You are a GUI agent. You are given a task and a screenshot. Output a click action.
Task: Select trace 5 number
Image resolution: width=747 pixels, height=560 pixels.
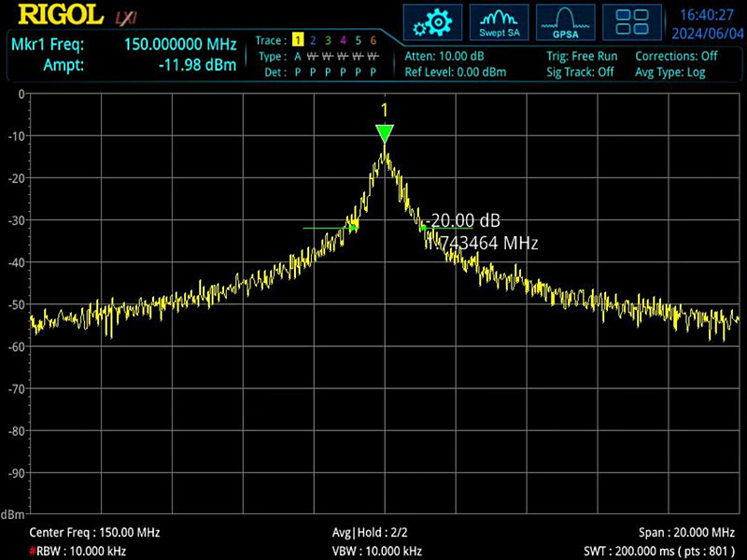coord(359,40)
